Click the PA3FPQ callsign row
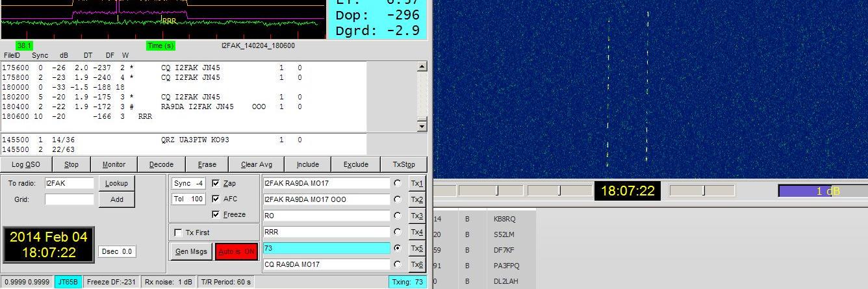868x289 pixels. pos(507,266)
